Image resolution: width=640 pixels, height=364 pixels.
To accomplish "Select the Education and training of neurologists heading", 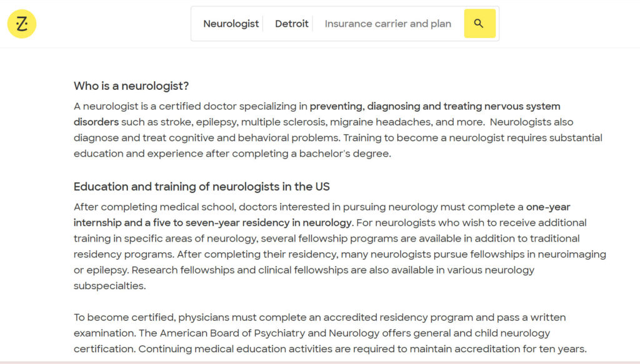I will (201, 187).
